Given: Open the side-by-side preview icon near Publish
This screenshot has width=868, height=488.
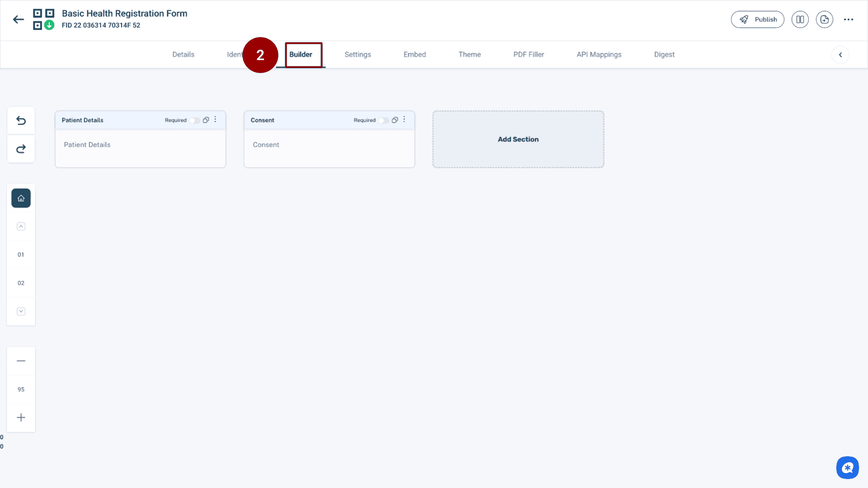Looking at the screenshot, I should (x=800, y=19).
